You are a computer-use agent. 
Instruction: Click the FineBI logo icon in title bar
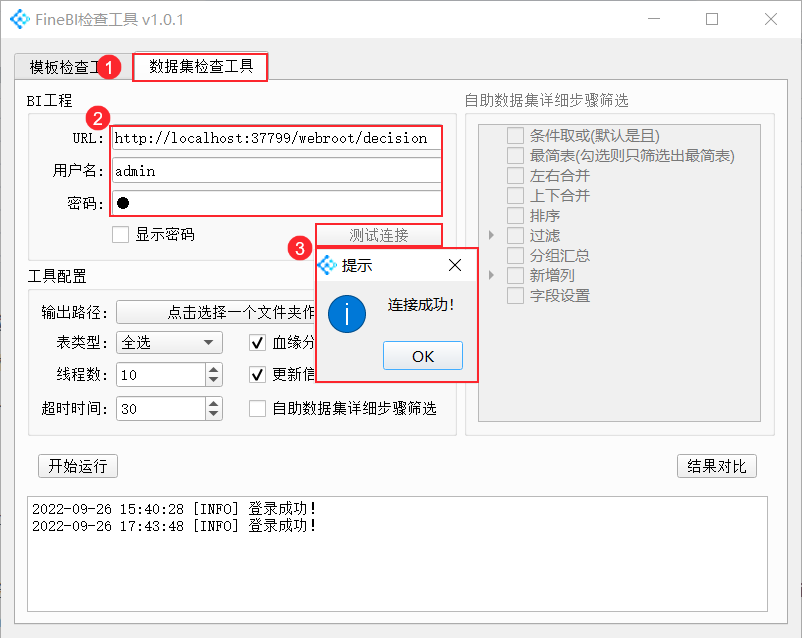[20, 19]
